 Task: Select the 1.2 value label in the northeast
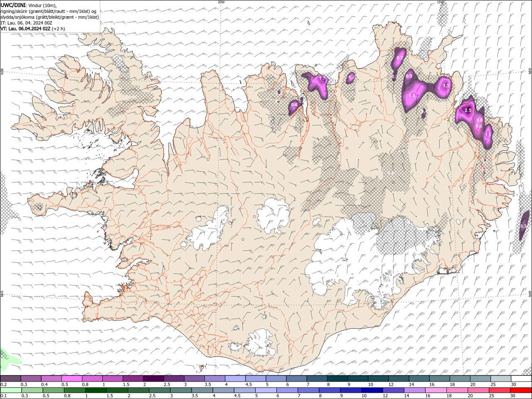(x=446, y=86)
